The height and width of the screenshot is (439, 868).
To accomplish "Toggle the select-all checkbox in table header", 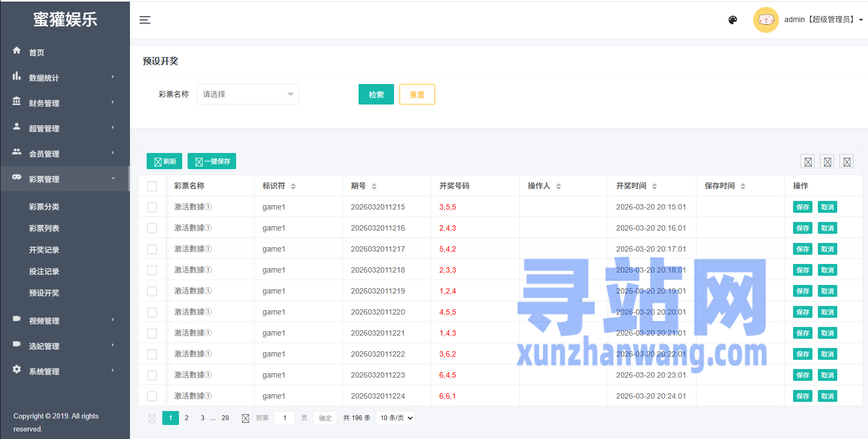I will 152,186.
